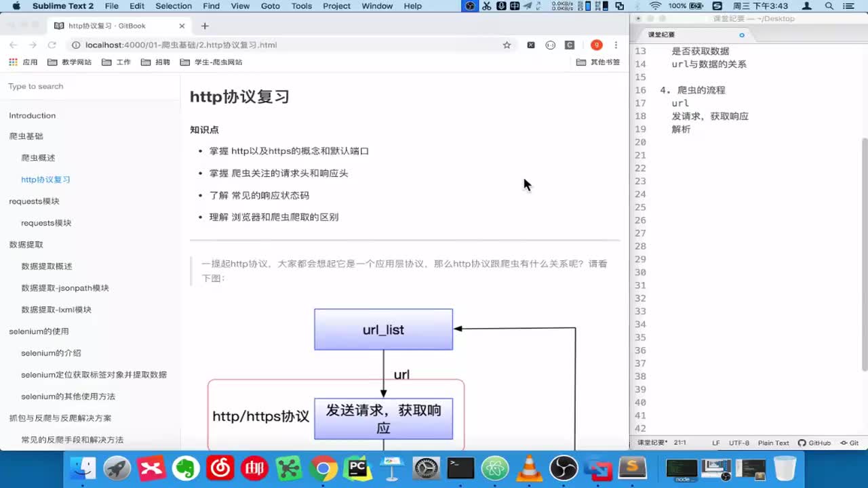Image resolution: width=868 pixels, height=488 pixels.
Task: Open the 教学网站 bookmark folder
Action: click(69, 62)
